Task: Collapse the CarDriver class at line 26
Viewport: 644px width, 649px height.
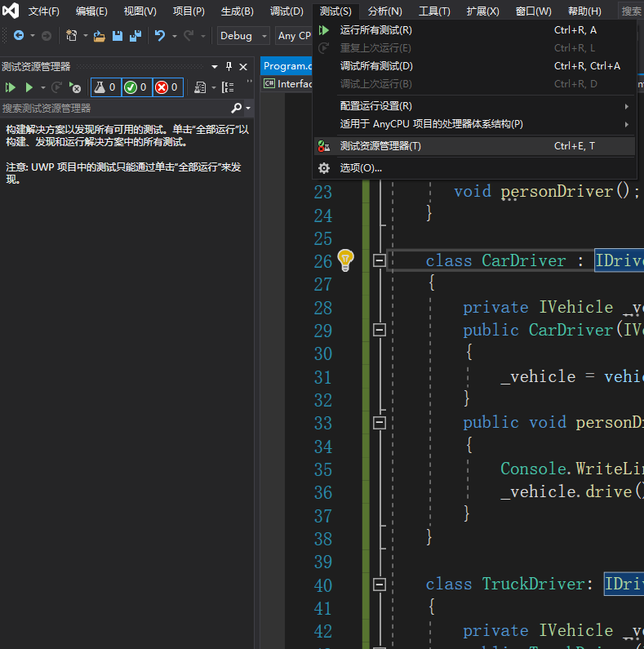Action: coord(379,260)
